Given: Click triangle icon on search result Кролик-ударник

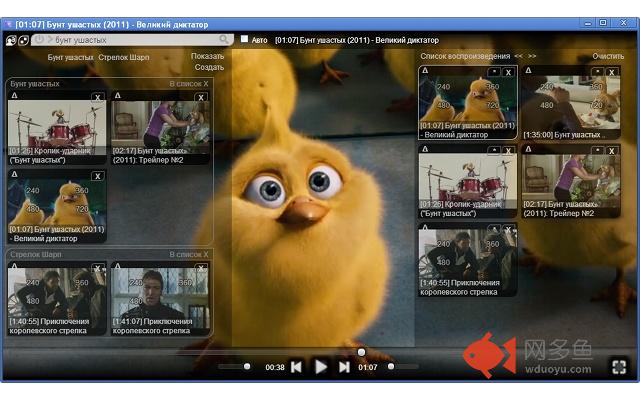Looking at the screenshot, I should pos(14,96).
